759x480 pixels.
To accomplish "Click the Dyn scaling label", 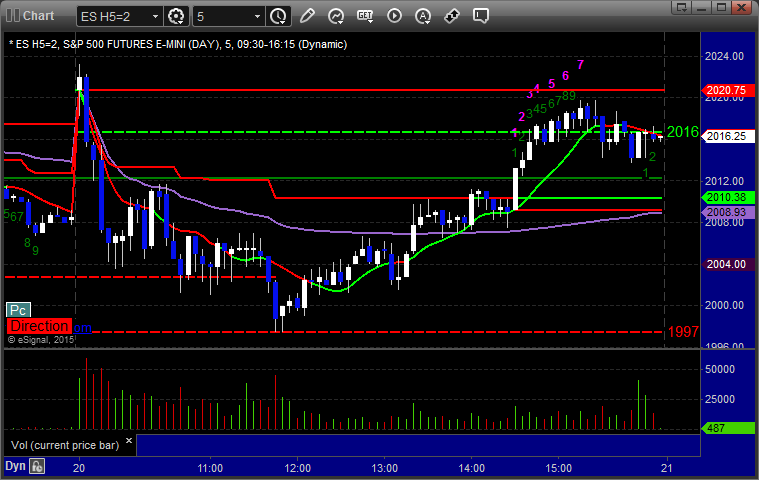I will click(15, 466).
